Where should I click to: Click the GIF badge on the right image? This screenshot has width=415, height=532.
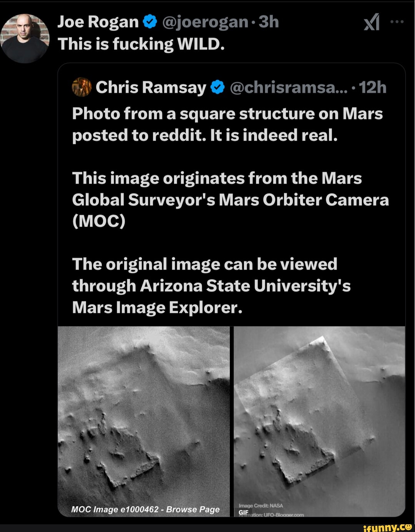[244, 511]
